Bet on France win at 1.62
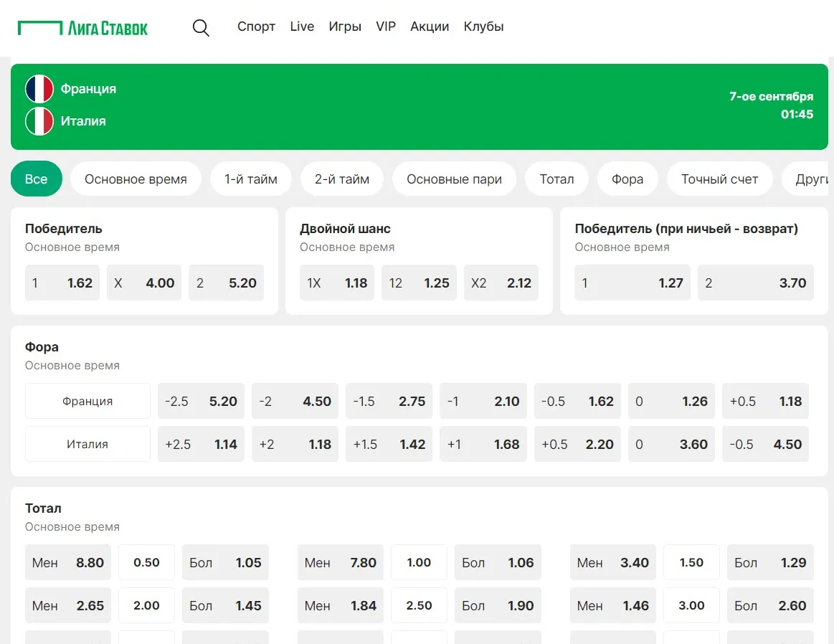Screen dimensions: 834x644 [x=62, y=283]
